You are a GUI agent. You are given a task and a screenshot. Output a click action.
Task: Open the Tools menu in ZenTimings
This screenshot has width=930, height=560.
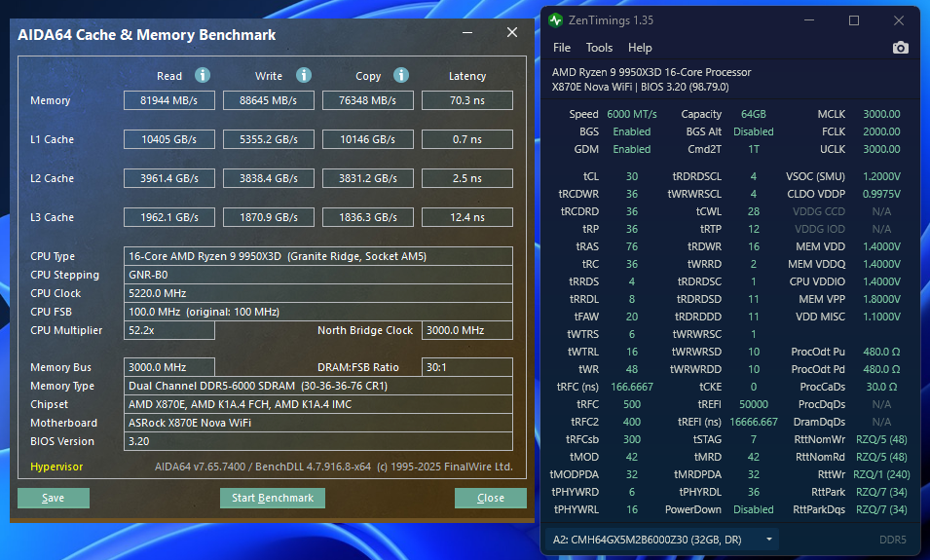click(599, 48)
